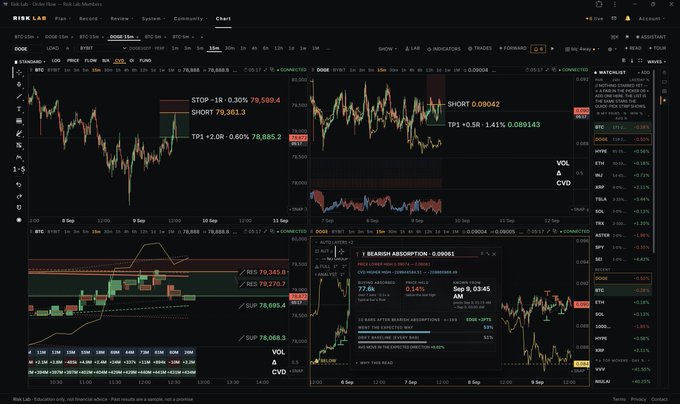
Task: Start the Tour
Action: [657, 49]
